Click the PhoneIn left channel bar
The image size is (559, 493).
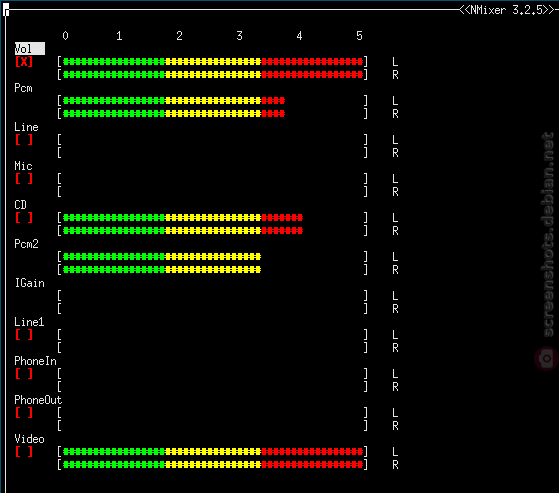click(212, 374)
